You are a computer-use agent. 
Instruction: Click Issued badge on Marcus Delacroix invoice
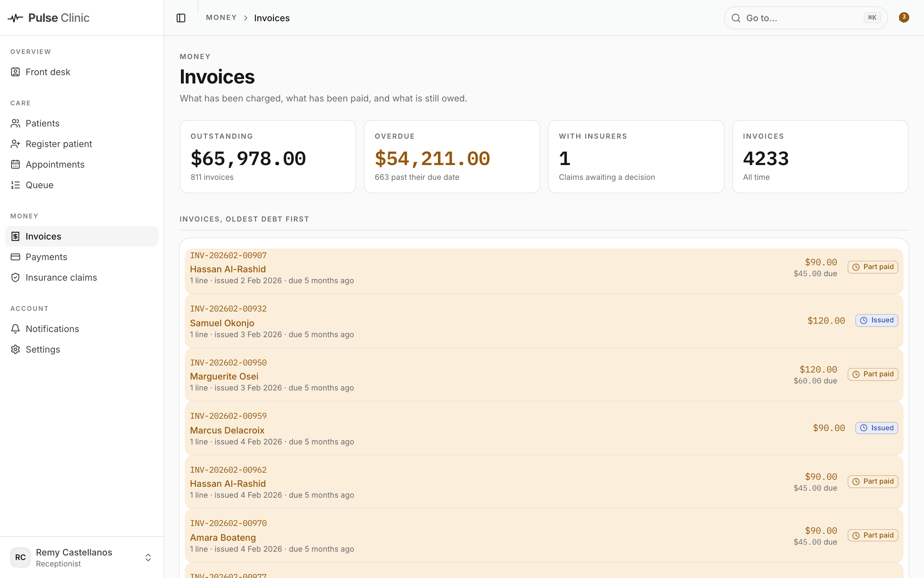click(877, 428)
